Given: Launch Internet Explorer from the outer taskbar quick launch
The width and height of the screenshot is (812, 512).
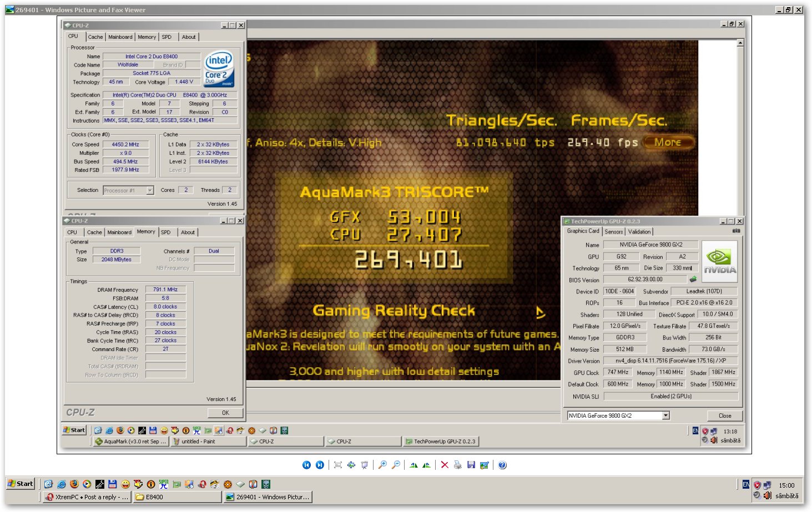Looking at the screenshot, I should 62,484.
